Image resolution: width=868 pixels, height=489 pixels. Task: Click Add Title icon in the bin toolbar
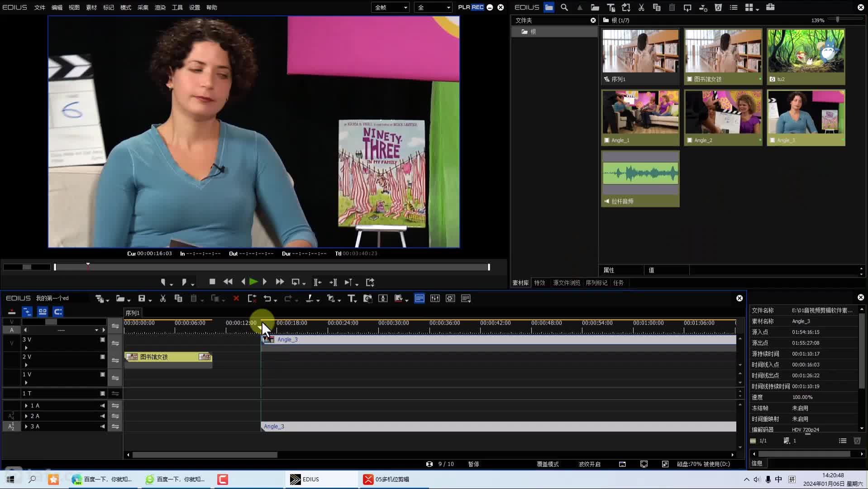click(x=610, y=7)
